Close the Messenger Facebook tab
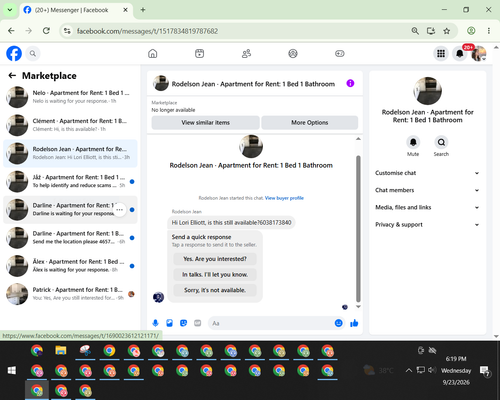The image size is (500, 400). tap(125, 10)
